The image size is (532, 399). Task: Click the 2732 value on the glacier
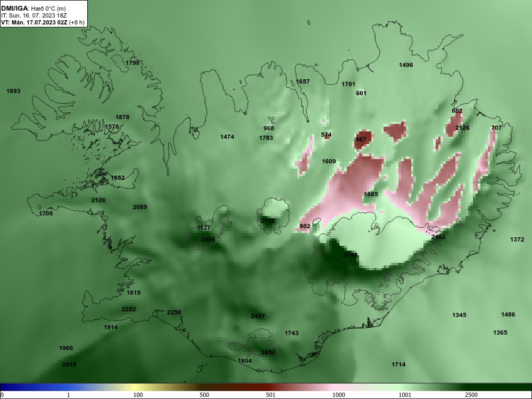(268, 221)
